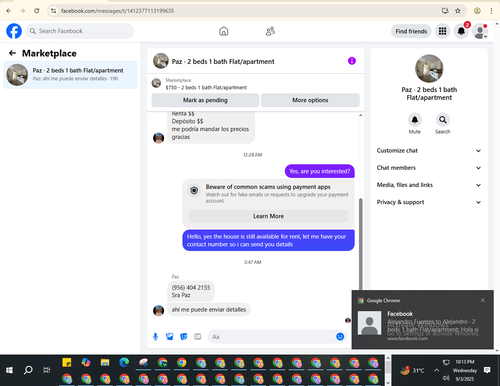Open Task View on the taskbar

[x=47, y=370]
